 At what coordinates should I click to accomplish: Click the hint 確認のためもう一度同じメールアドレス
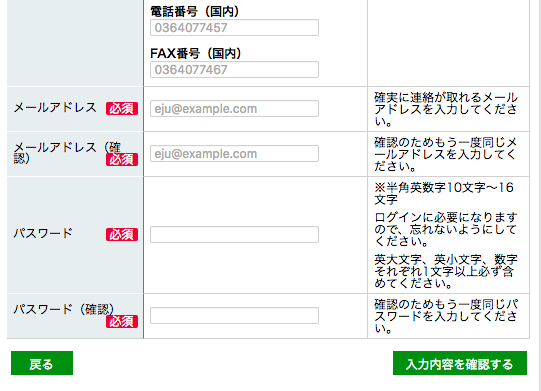pos(445,154)
